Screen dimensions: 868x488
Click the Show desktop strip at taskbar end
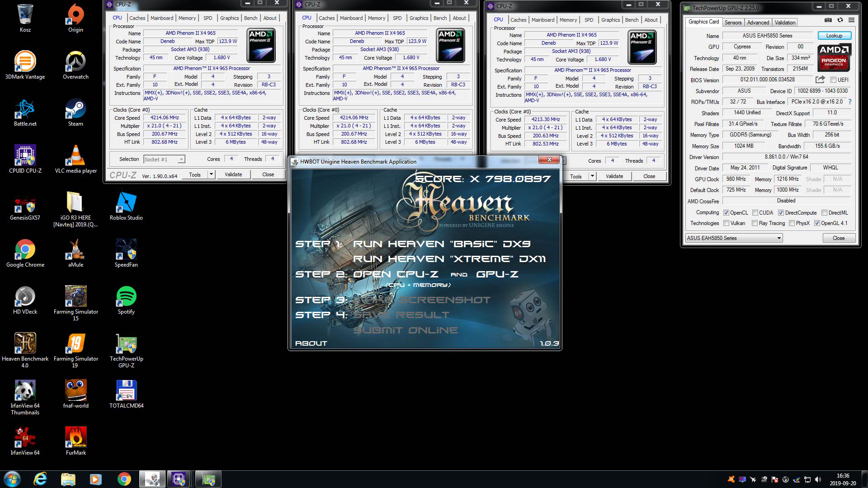coord(864,479)
